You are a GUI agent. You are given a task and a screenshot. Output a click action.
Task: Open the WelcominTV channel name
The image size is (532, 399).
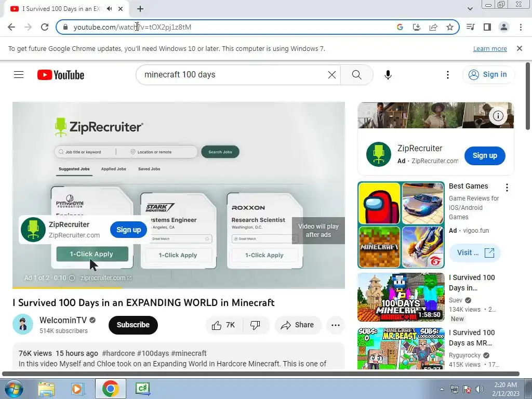coord(63,320)
